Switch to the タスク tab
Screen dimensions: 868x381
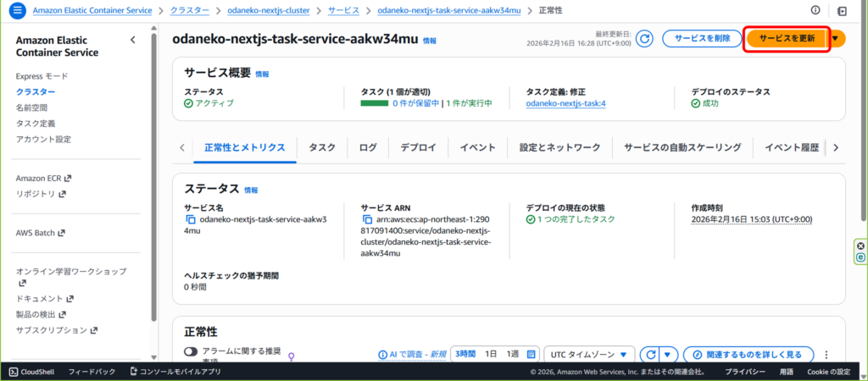[322, 147]
